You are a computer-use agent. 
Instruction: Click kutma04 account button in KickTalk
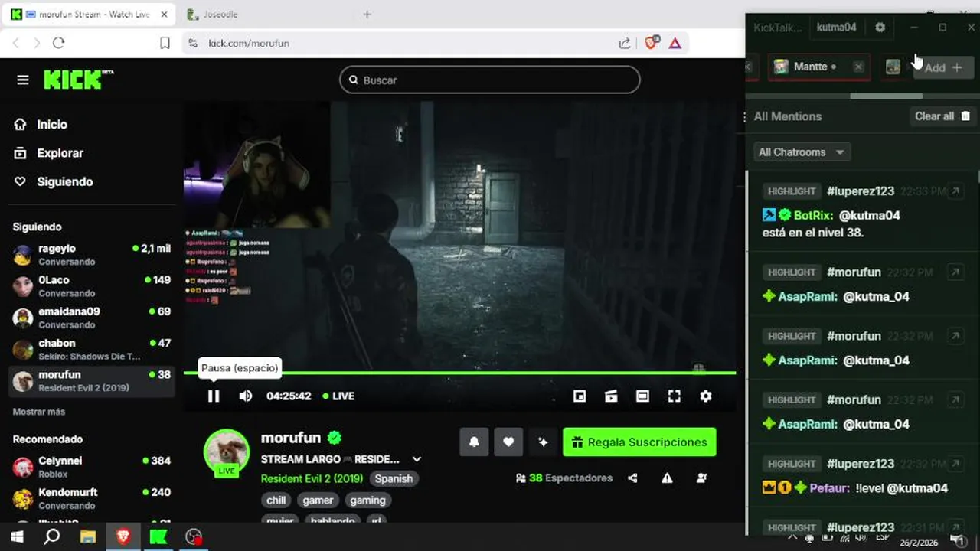click(836, 27)
